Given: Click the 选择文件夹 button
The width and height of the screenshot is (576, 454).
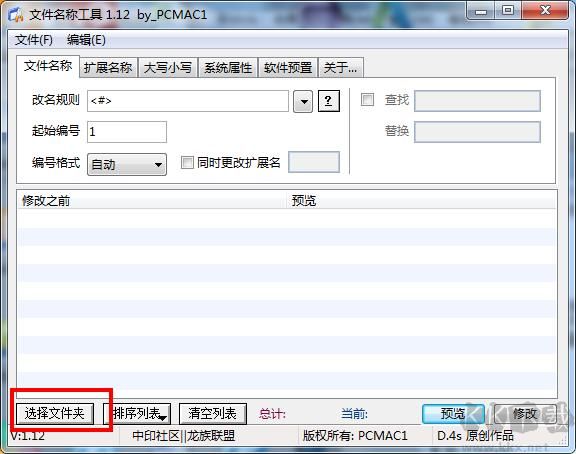Looking at the screenshot, I should click(54, 414).
